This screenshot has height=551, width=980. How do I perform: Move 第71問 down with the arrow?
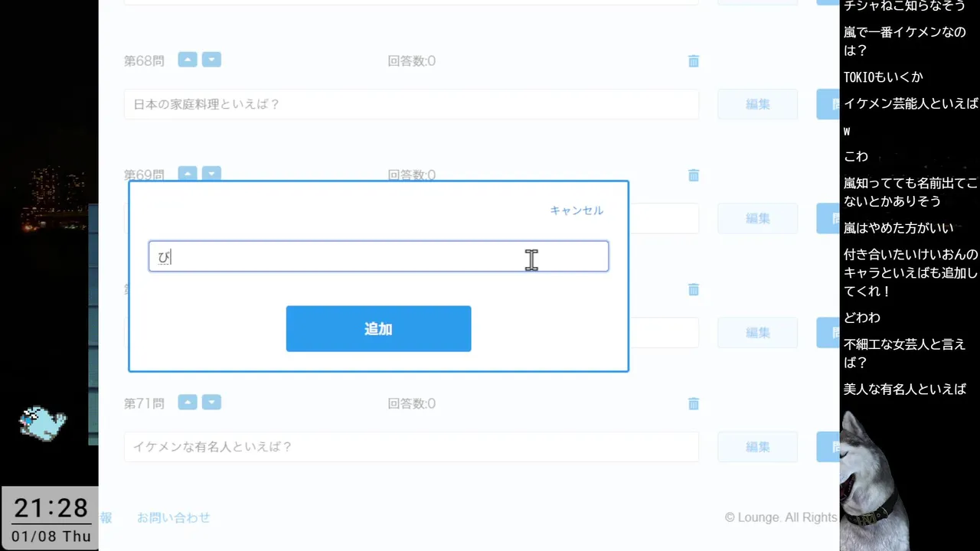[211, 402]
